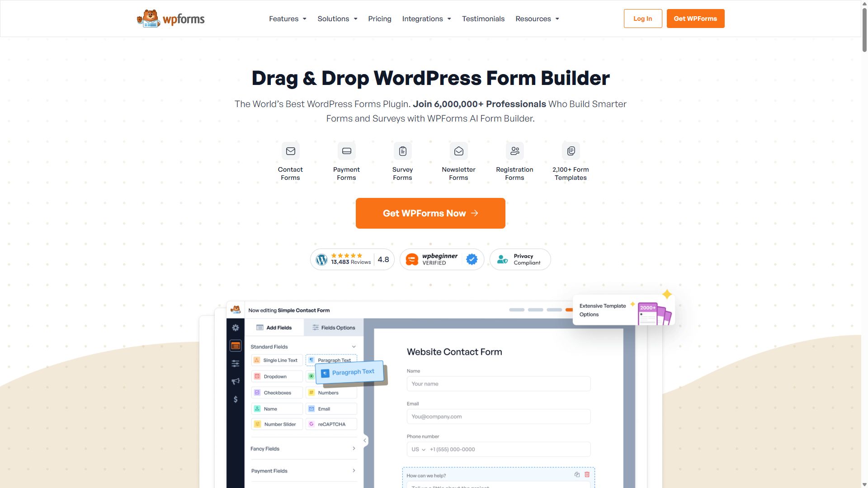Click the Survey Forms clipboard icon
This screenshot has height=488, width=868.
(x=403, y=151)
